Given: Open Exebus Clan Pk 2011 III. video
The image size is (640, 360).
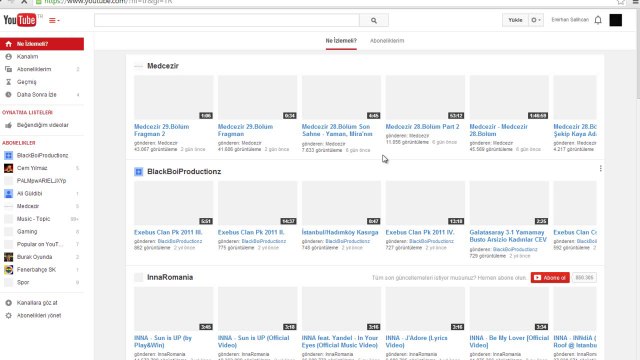Looking at the screenshot, I should 168,232.
